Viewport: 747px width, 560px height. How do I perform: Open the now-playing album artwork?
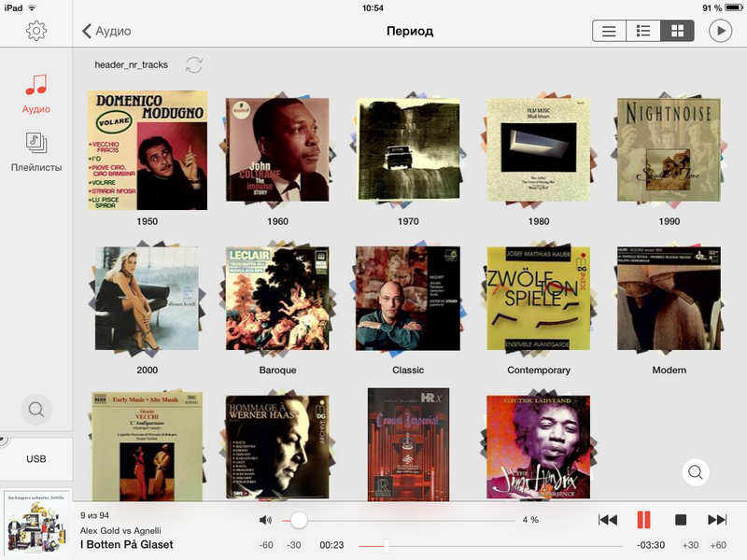[x=36, y=525]
